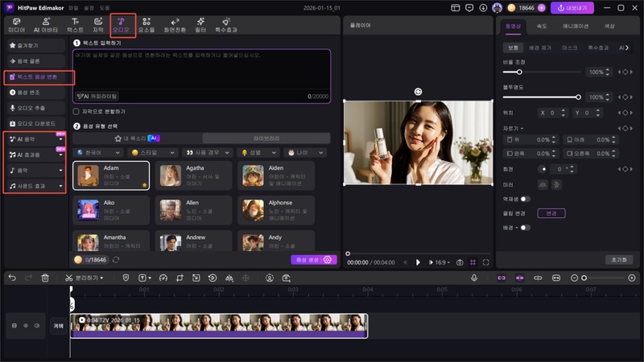Select the Mask (마스크) sub-tab
This screenshot has height=362, width=644.
[569, 47]
